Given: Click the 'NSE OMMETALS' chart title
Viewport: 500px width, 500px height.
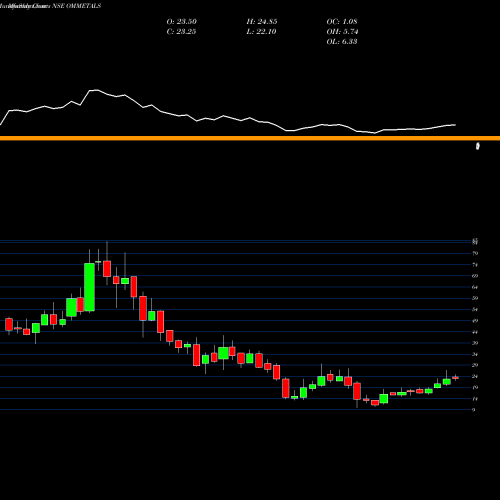Looking at the screenshot, I should [x=76, y=6].
